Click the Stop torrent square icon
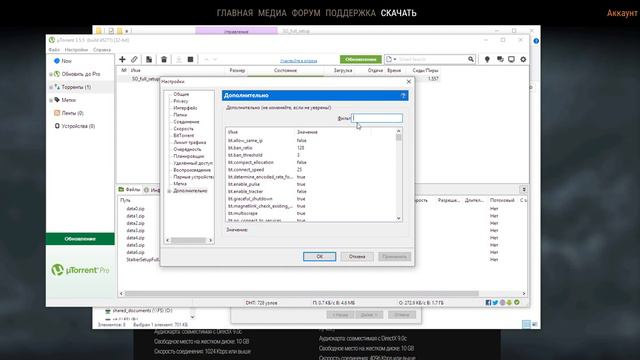 (x=190, y=60)
